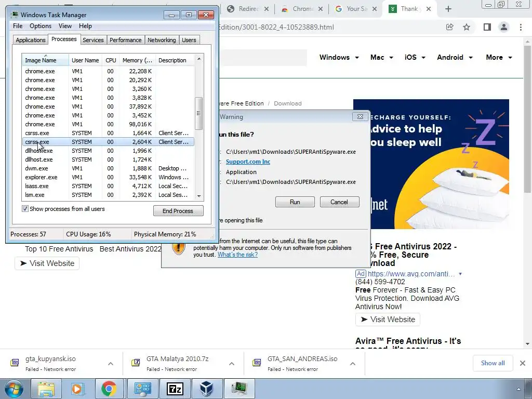Open Task Manager Options menu

[41, 26]
